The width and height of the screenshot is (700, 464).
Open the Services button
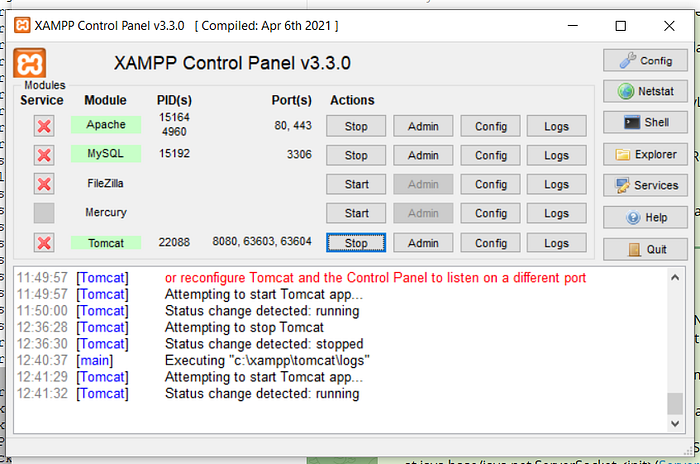pos(645,185)
